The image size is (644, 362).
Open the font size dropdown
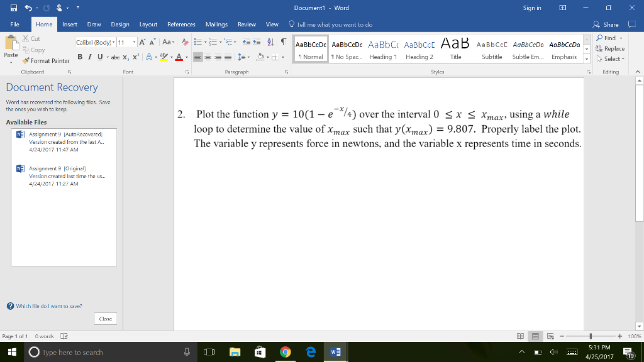click(133, 43)
